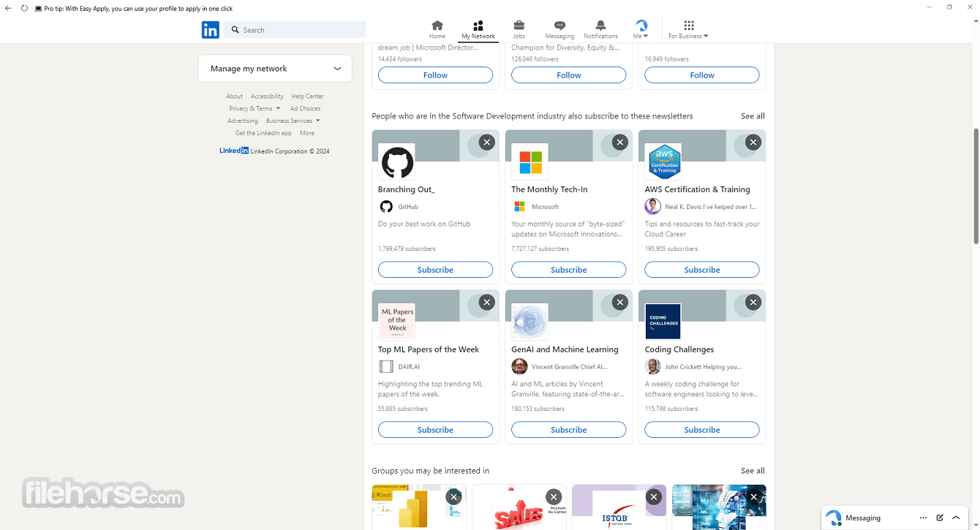Open the Coding Challenges newsletter title
This screenshot has width=980, height=530.
click(679, 350)
